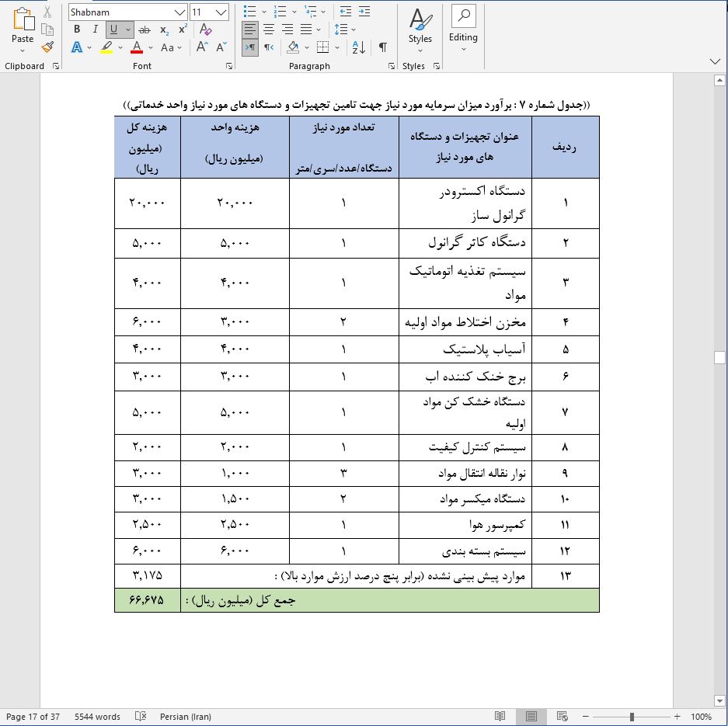Collapse the ribbon with the chevron
Image resolution: width=728 pixels, height=726 pixels.
715,61
